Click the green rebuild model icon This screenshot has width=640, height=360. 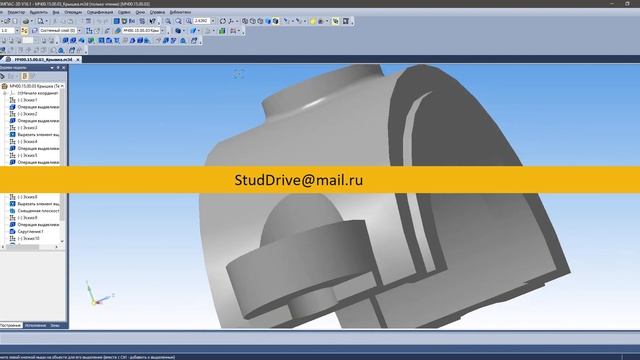(222, 31)
